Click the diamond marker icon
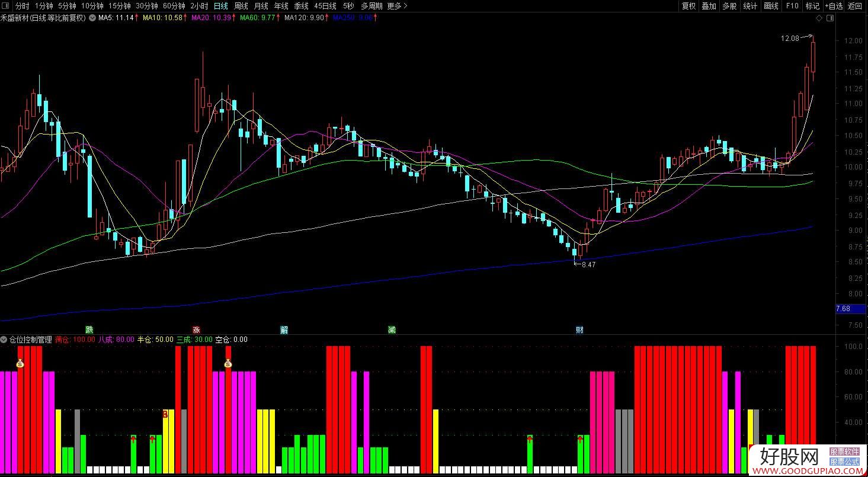The image size is (868, 477). tap(819, 18)
